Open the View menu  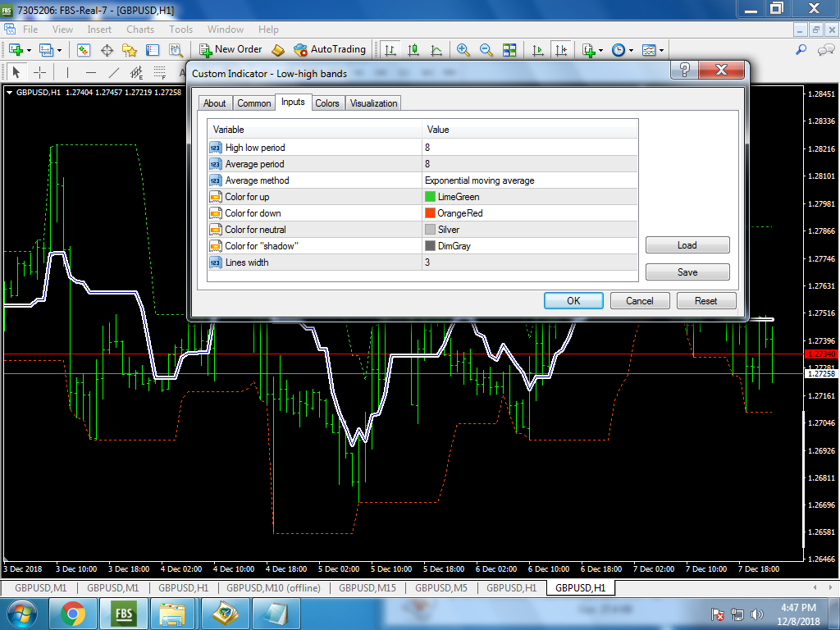pyautogui.click(x=62, y=30)
